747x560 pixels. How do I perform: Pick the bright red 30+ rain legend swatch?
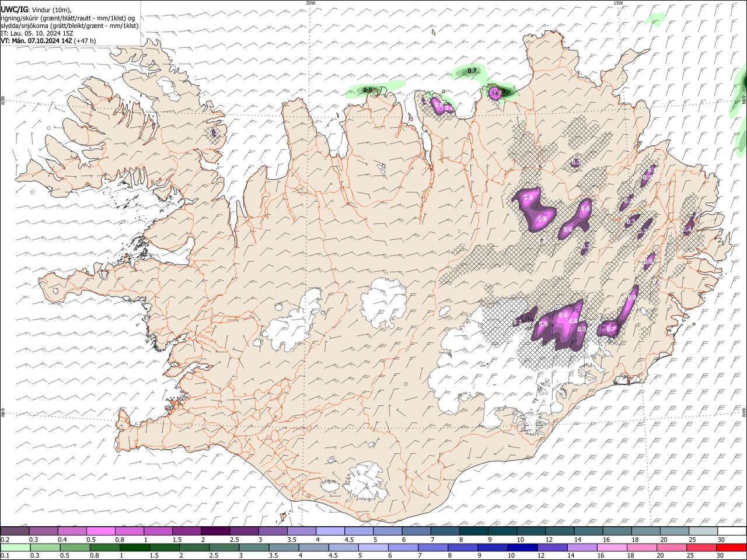tap(732, 547)
